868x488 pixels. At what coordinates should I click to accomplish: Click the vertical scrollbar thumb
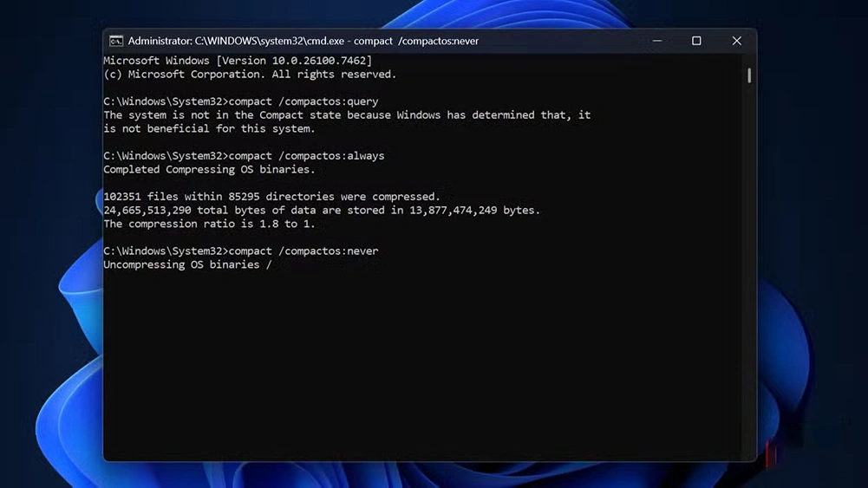click(748, 75)
